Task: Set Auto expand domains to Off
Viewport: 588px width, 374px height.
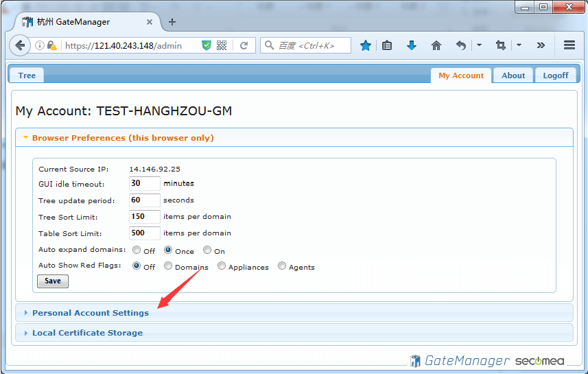Action: (x=137, y=250)
